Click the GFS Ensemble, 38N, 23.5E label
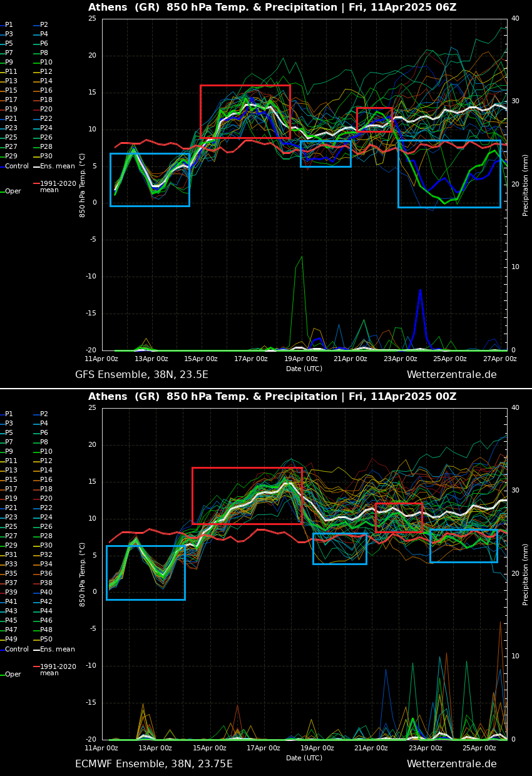This screenshot has height=776, width=532. (141, 375)
